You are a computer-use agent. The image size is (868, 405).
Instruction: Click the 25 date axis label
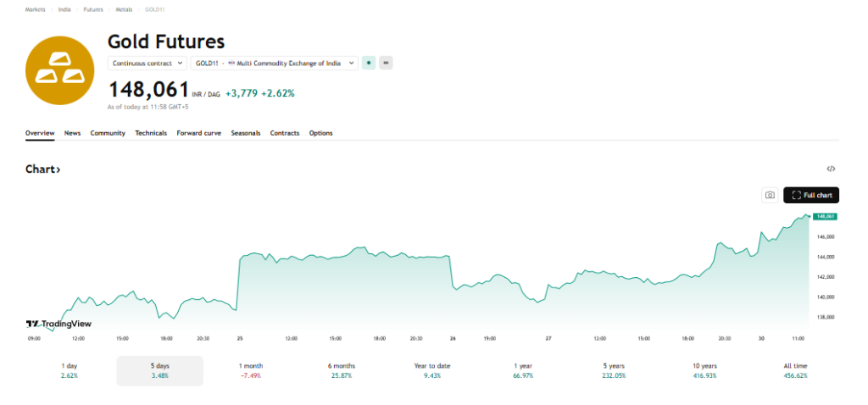[239, 338]
